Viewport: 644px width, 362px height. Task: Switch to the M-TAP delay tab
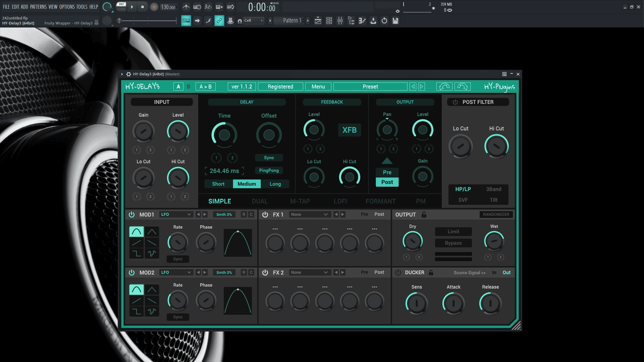300,201
